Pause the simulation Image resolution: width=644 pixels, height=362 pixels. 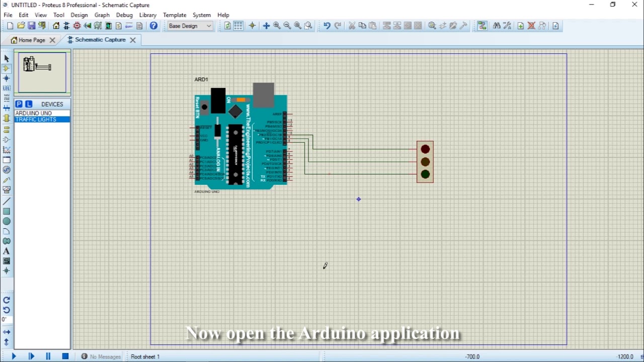[x=48, y=356]
